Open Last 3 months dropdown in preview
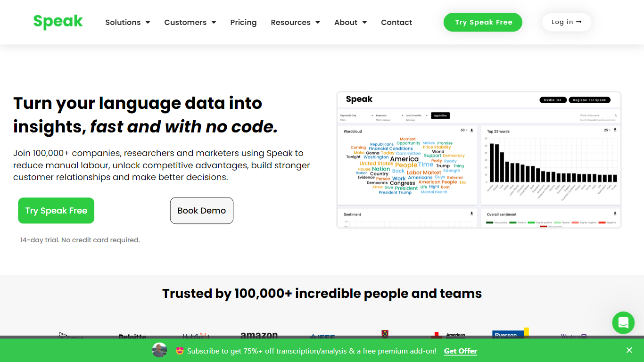The width and height of the screenshot is (644, 362). coord(417,115)
